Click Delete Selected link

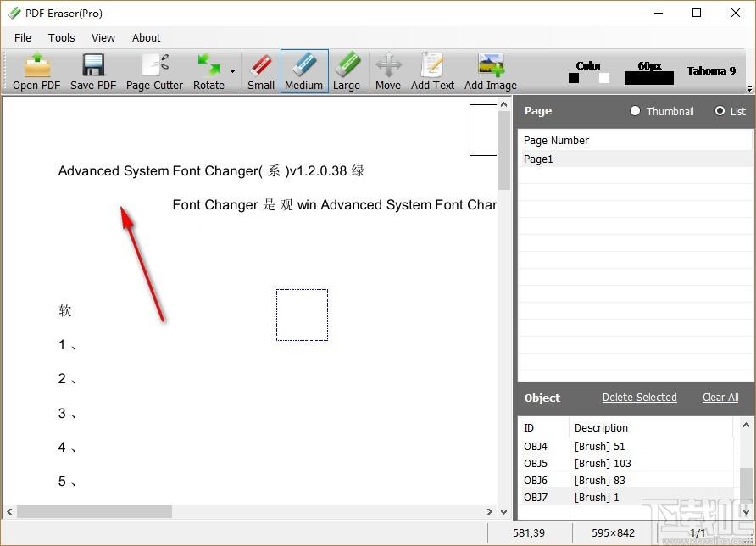[x=639, y=398]
